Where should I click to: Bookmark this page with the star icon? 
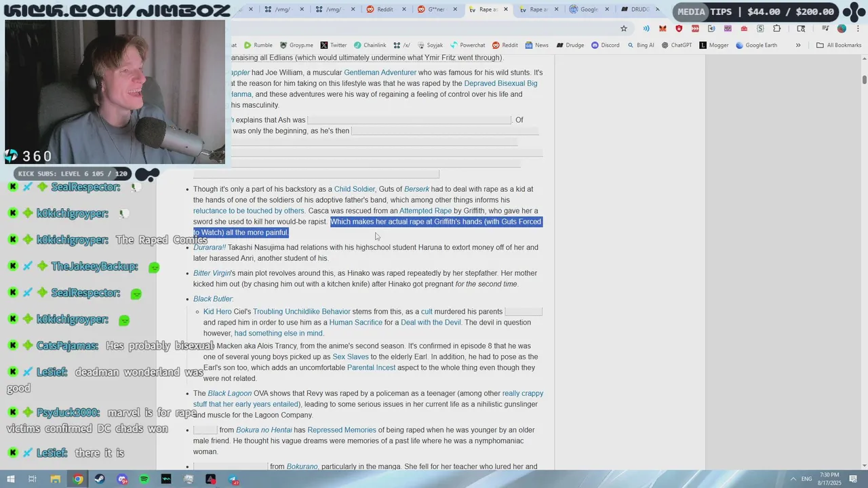click(x=623, y=28)
